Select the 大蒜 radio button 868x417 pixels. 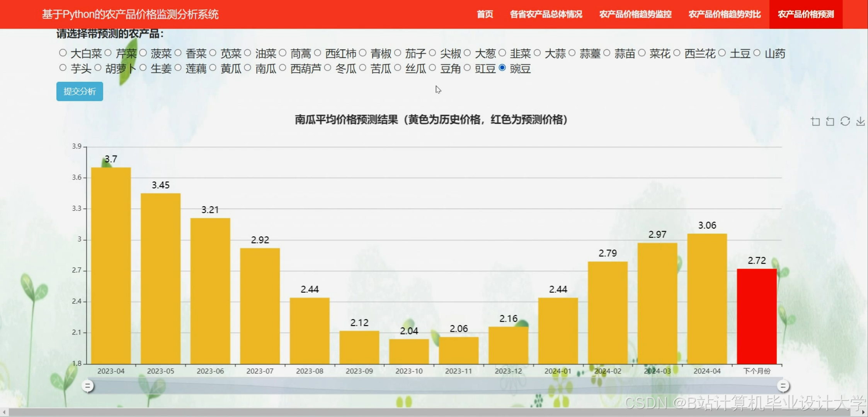pos(537,53)
